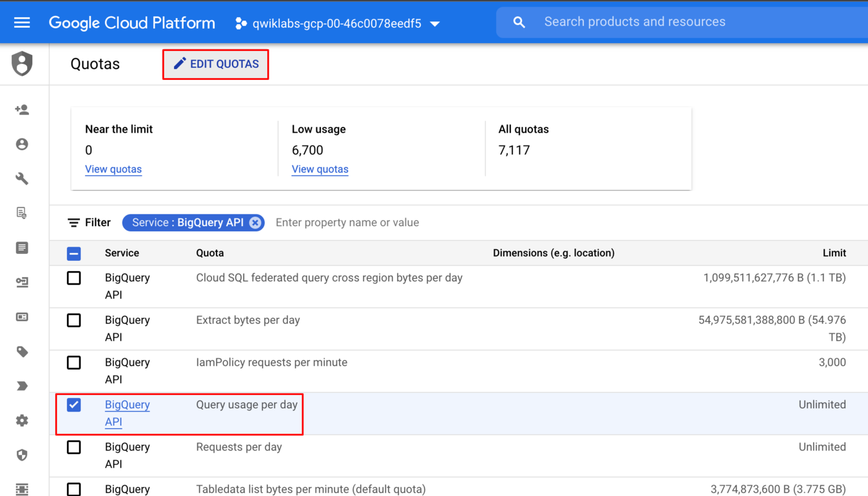Open the document-with-gear sidebar icon
868x496 pixels.
(x=22, y=213)
